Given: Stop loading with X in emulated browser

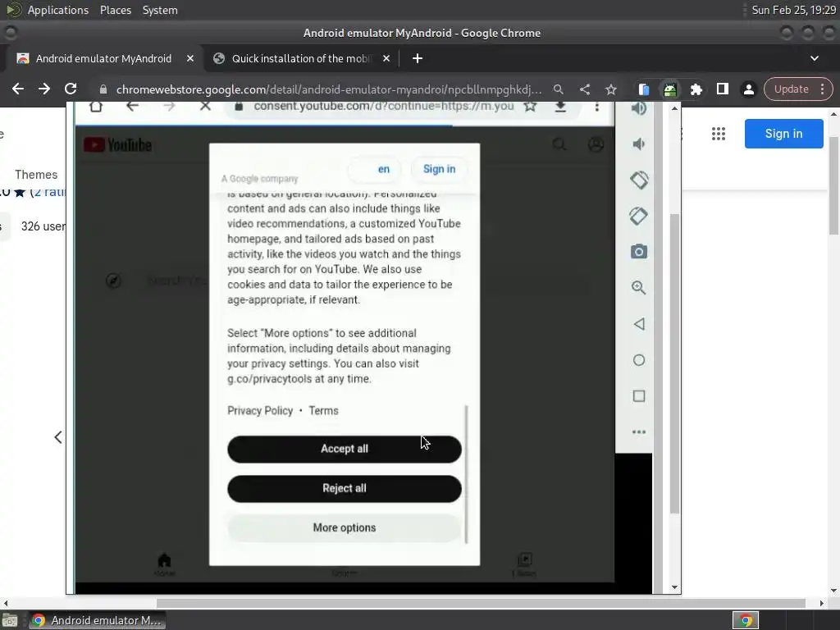Looking at the screenshot, I should tap(205, 106).
